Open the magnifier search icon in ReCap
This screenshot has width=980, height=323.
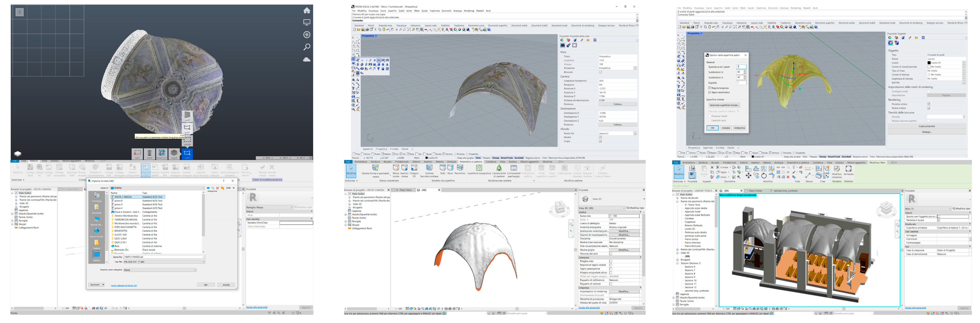tap(307, 47)
